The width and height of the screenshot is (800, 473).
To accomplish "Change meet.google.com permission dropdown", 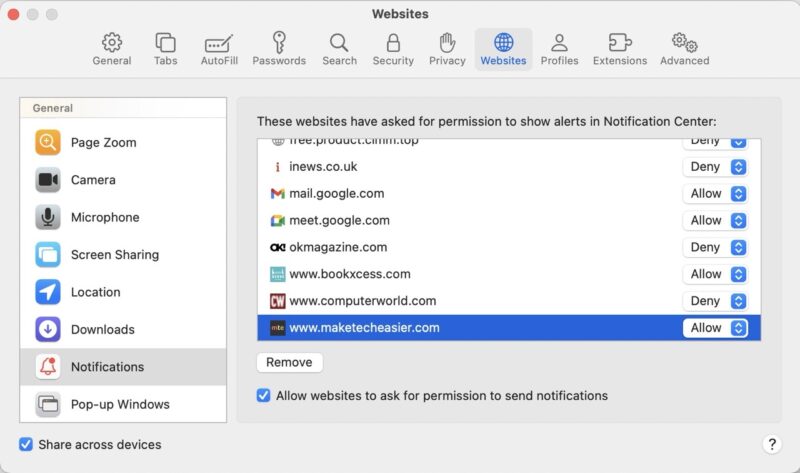I will tap(715, 220).
